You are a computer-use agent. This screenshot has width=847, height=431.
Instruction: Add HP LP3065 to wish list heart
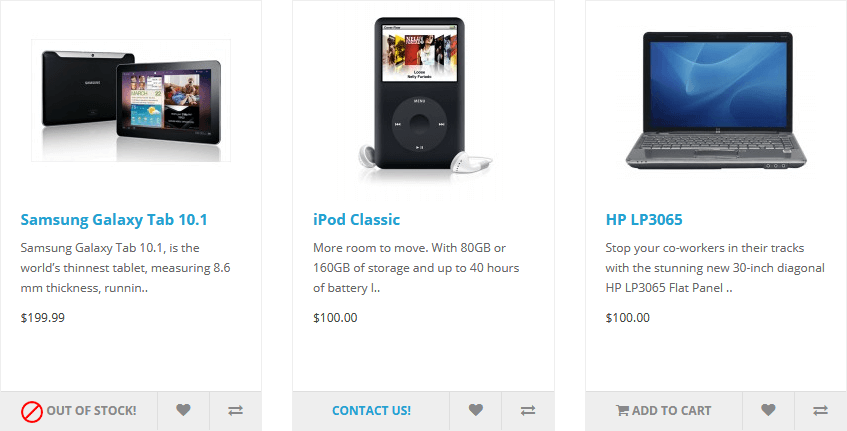coord(768,410)
